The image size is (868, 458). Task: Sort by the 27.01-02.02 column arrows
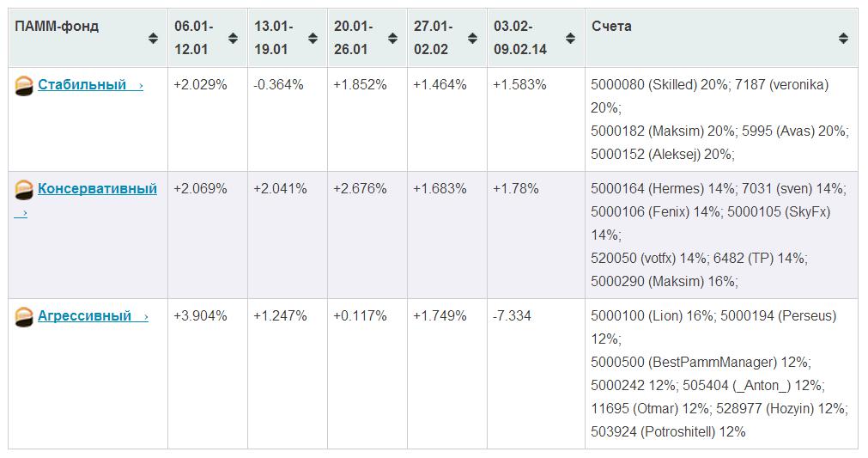pos(472,38)
